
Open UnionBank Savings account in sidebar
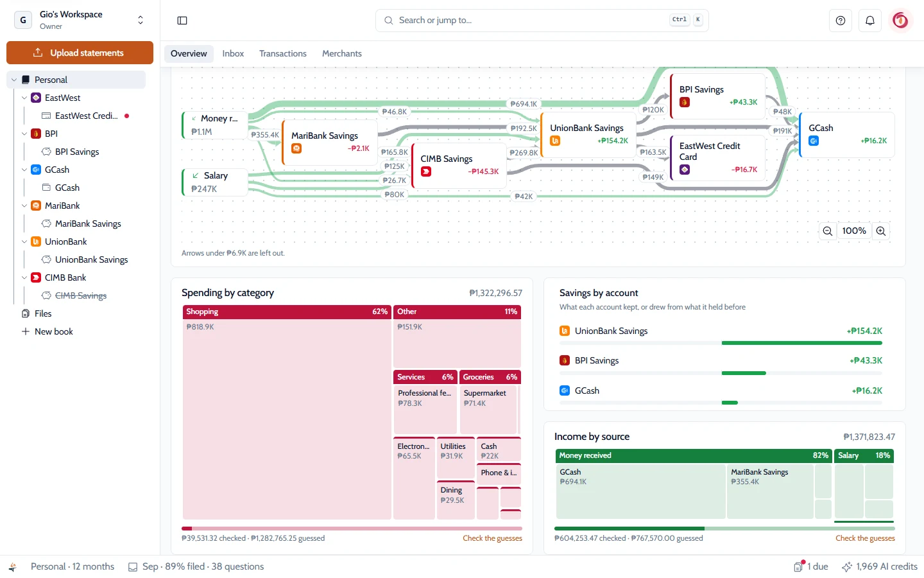tap(91, 259)
